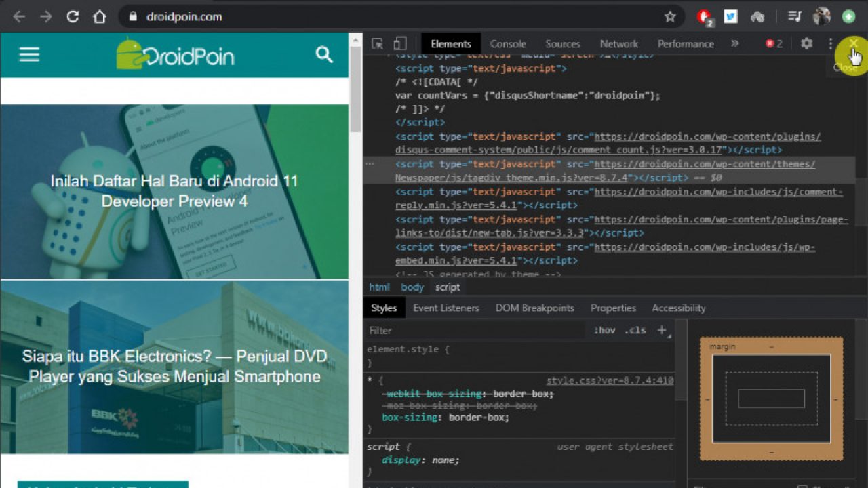
Task: Click the html breadcrumb
Action: click(379, 287)
